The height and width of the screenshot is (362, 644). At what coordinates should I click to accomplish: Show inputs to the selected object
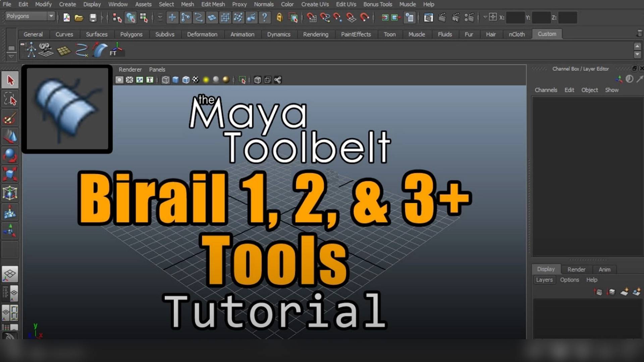click(385, 17)
